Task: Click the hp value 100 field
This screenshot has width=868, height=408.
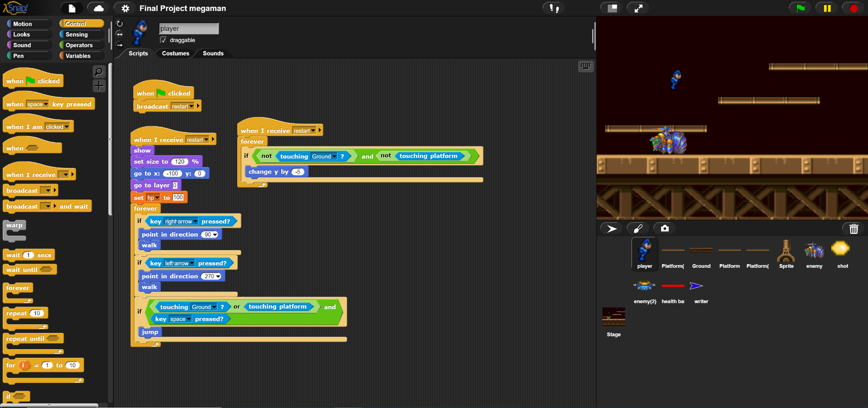Action: [178, 197]
